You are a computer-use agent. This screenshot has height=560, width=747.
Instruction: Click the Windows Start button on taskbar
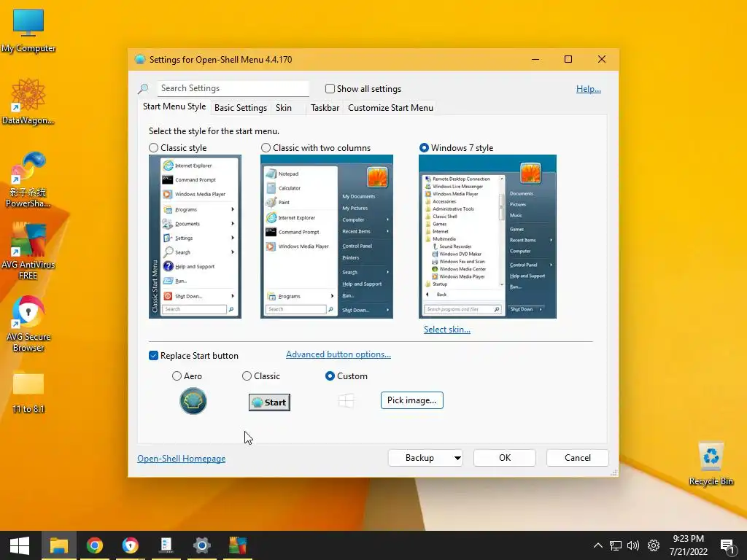20,545
